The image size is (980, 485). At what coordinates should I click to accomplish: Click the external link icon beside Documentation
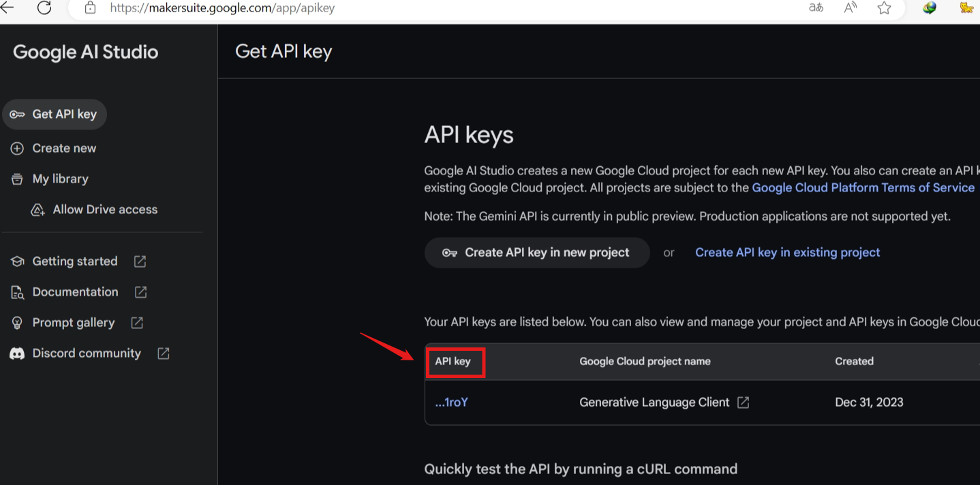click(x=140, y=292)
